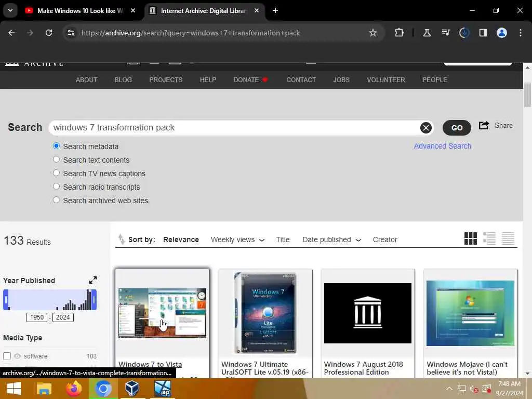Open the Chrome profile avatar

click(x=502, y=33)
